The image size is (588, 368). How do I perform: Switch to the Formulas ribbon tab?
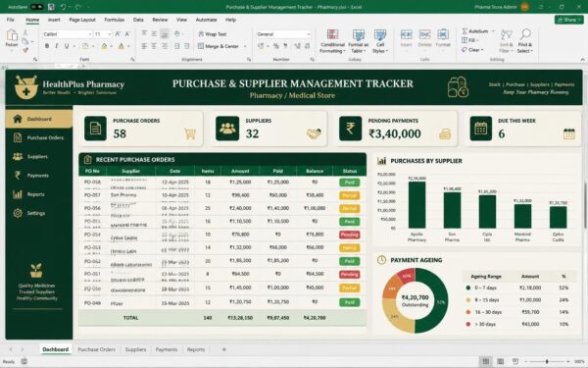pyautogui.click(x=115, y=20)
